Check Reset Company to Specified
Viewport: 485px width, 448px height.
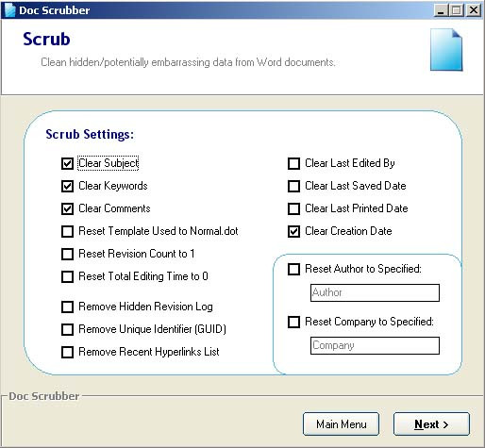(x=293, y=322)
